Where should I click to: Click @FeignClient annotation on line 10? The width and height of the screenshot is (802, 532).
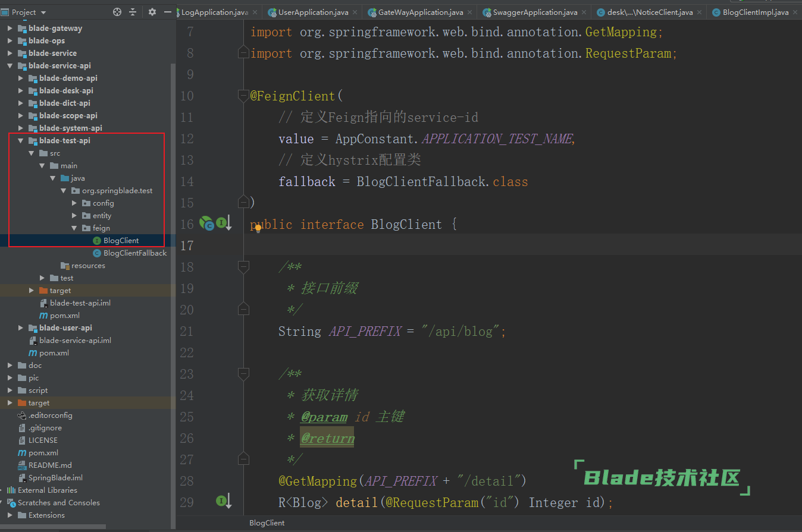(x=293, y=96)
